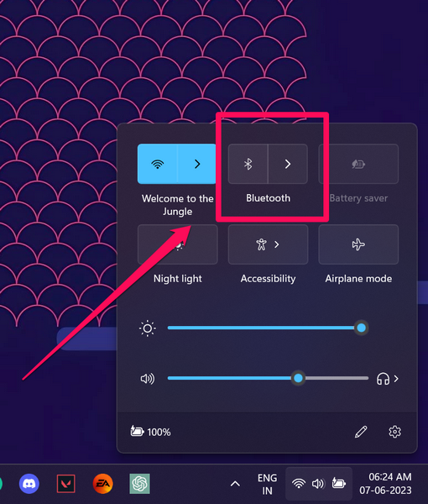Open Discord from the taskbar

(x=29, y=484)
